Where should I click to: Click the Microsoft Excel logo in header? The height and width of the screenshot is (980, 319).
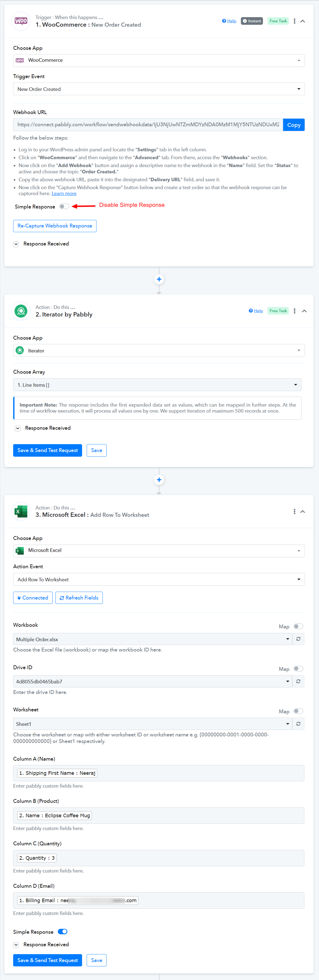click(21, 512)
